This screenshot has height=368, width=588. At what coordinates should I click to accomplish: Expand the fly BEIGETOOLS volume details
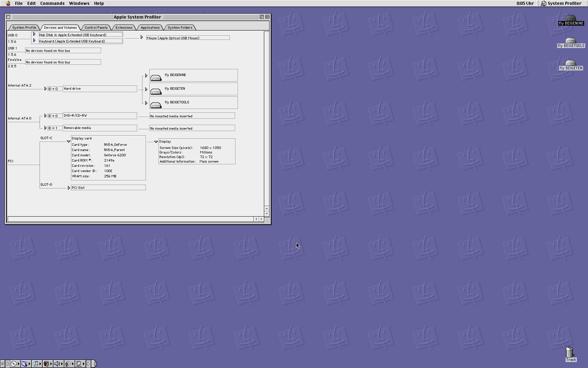(x=146, y=103)
